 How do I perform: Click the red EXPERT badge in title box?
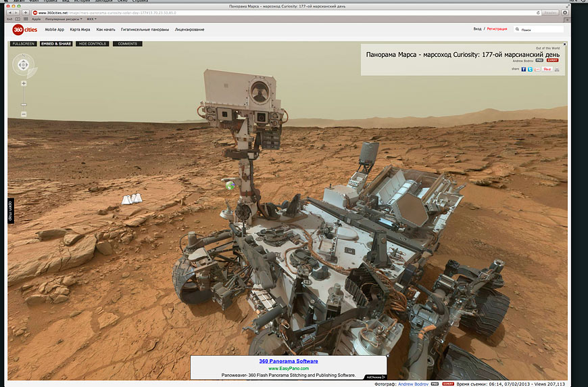(x=552, y=60)
